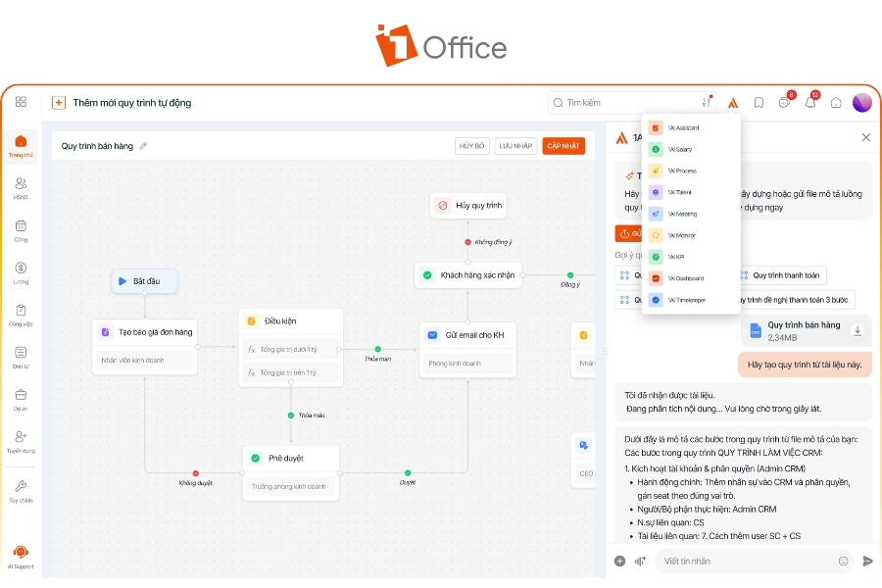Select 1AI Dashboard from menu
The image size is (882, 588).
[x=691, y=278]
